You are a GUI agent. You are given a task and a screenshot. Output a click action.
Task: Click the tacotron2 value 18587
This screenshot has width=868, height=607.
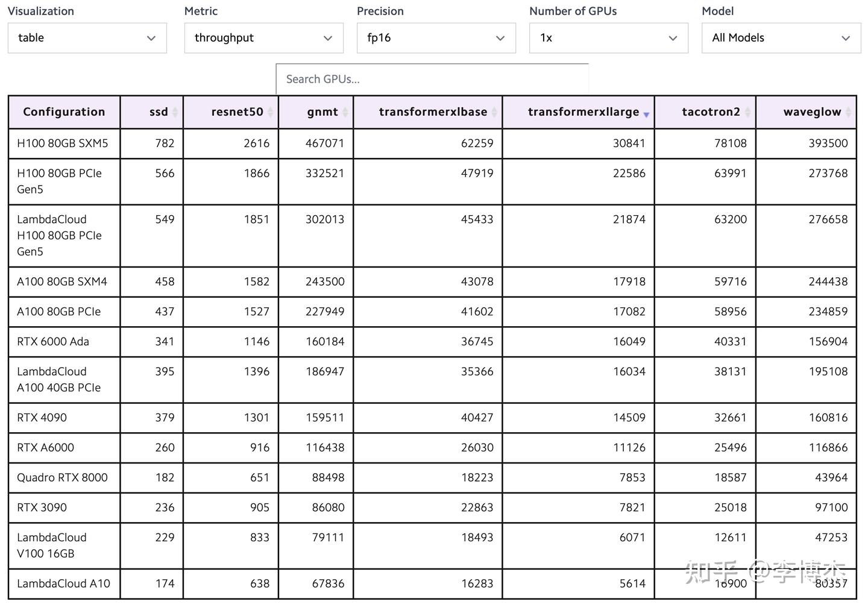[731, 478]
